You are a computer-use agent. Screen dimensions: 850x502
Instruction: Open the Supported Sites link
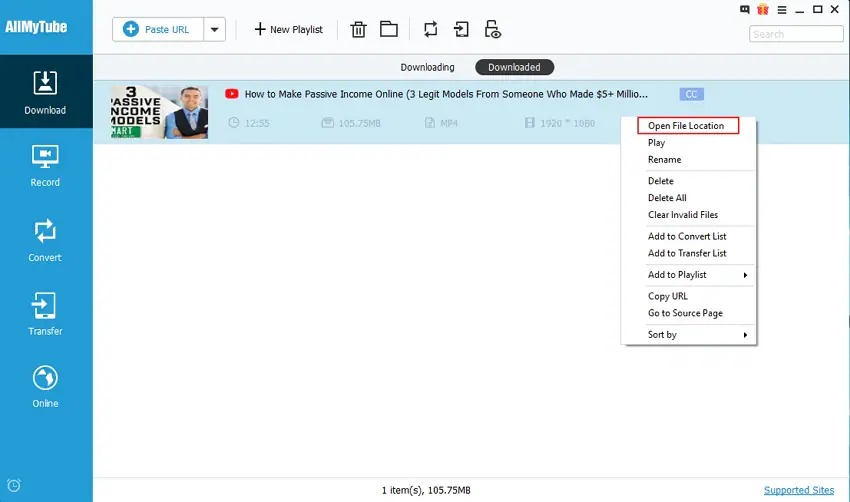point(799,490)
